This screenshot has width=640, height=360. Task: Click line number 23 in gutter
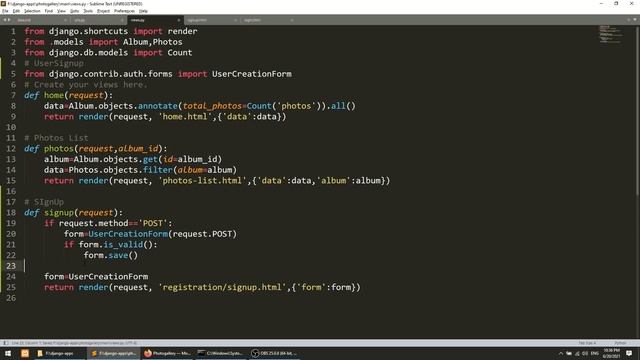point(11,266)
